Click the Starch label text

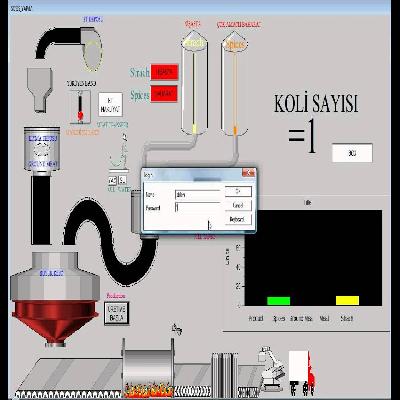point(140,72)
